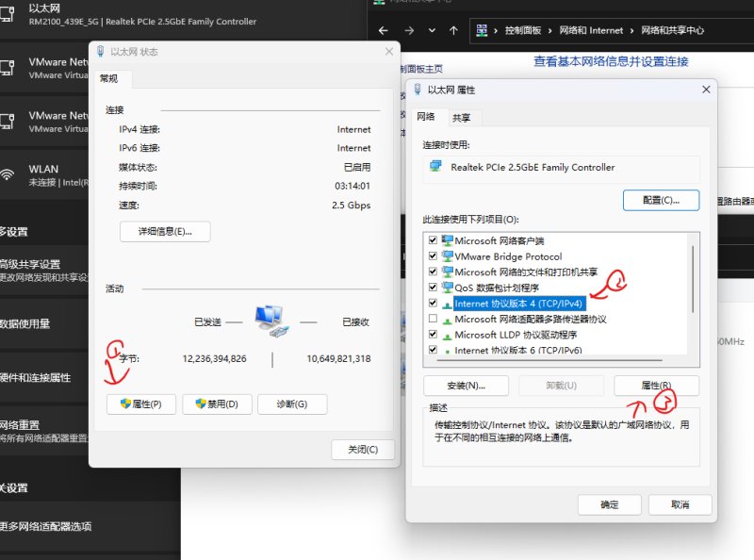This screenshot has height=560, width=754.
Task: Click the title icon of 以太网 属性 dialog
Action: coord(418,90)
